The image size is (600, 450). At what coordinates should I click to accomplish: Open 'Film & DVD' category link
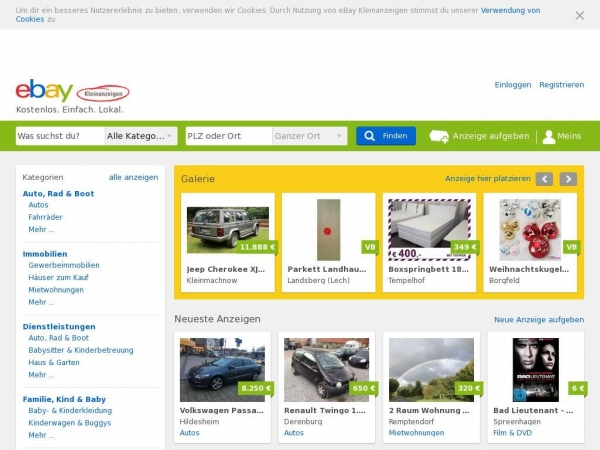[512, 433]
